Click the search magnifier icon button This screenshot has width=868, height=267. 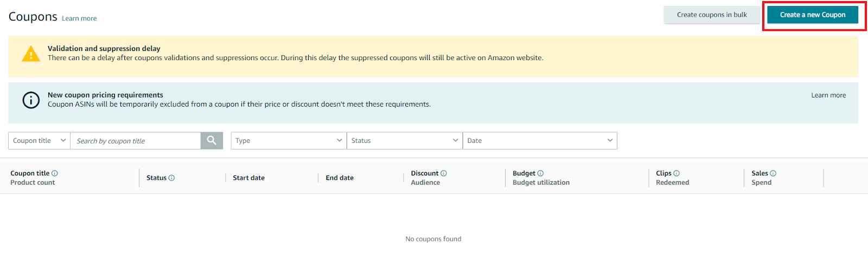[212, 141]
